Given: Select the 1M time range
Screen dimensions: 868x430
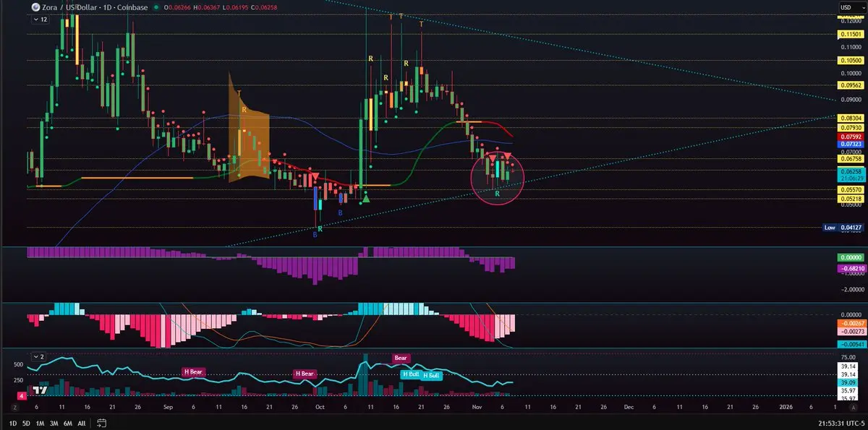Looking at the screenshot, I should coord(41,423).
